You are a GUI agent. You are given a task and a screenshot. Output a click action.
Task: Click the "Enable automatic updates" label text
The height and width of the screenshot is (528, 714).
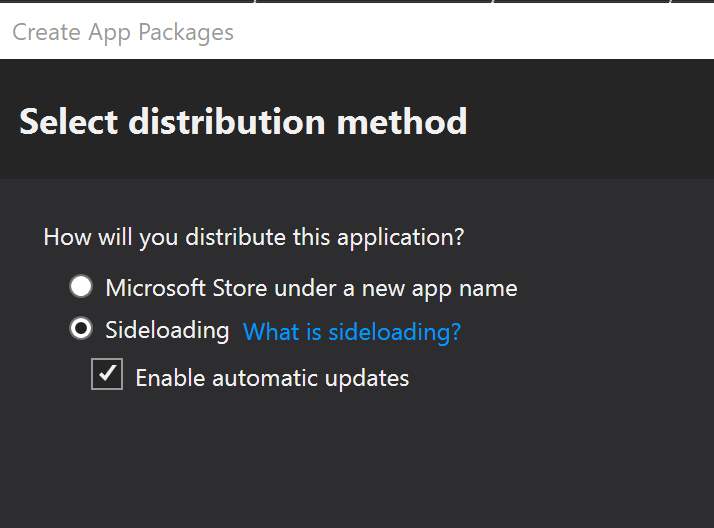pyautogui.click(x=272, y=378)
